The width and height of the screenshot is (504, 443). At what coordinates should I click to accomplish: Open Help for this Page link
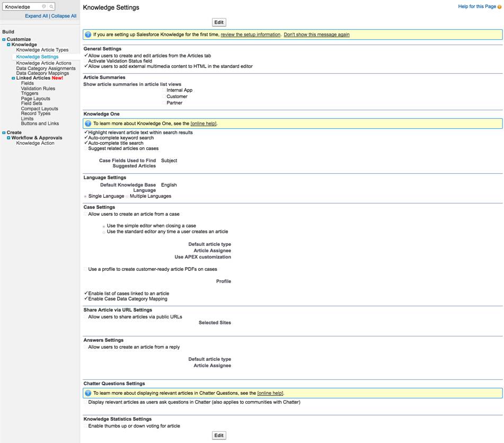(x=476, y=6)
